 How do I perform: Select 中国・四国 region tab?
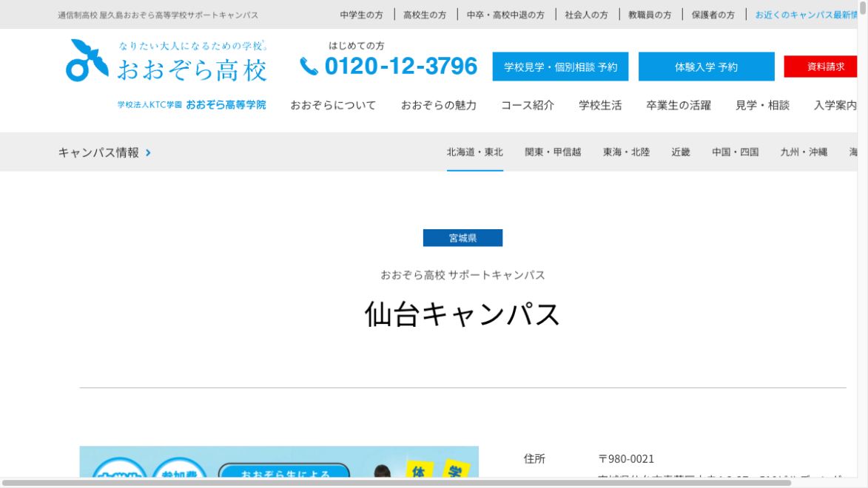tap(735, 152)
